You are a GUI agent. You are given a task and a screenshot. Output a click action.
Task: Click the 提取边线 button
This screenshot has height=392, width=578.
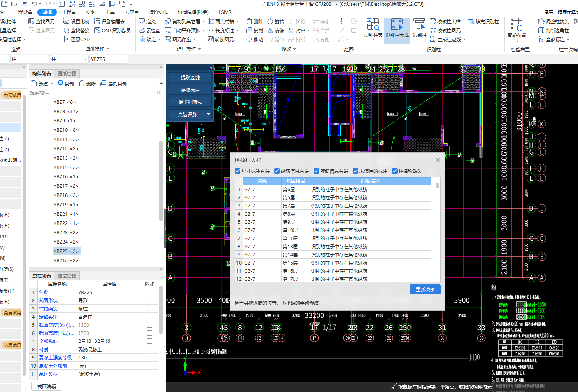[x=190, y=78]
